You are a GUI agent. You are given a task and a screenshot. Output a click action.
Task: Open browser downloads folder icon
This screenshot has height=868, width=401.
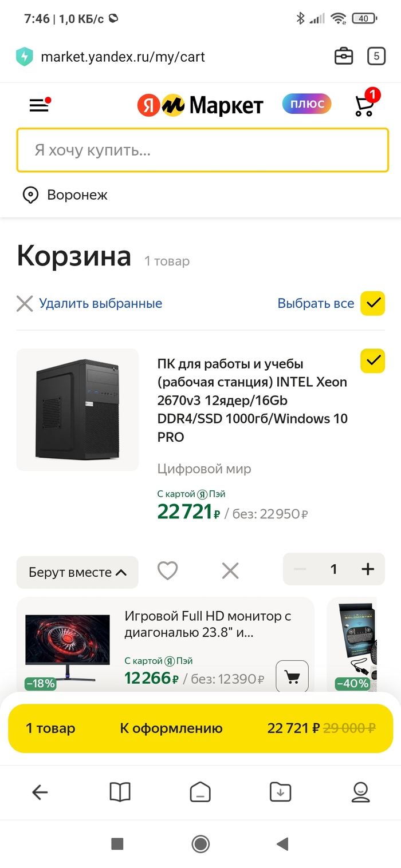[x=281, y=792]
